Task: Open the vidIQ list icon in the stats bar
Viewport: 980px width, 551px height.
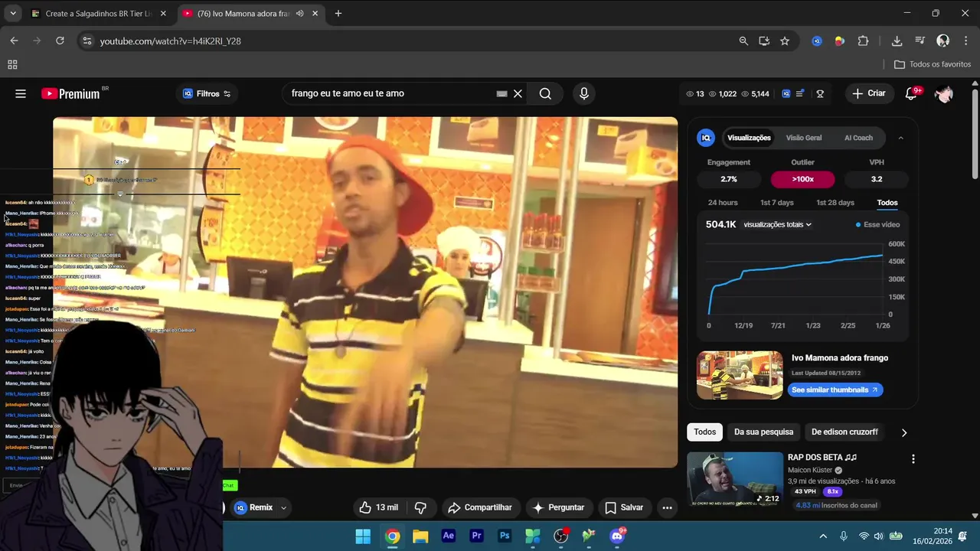Action: (800, 93)
